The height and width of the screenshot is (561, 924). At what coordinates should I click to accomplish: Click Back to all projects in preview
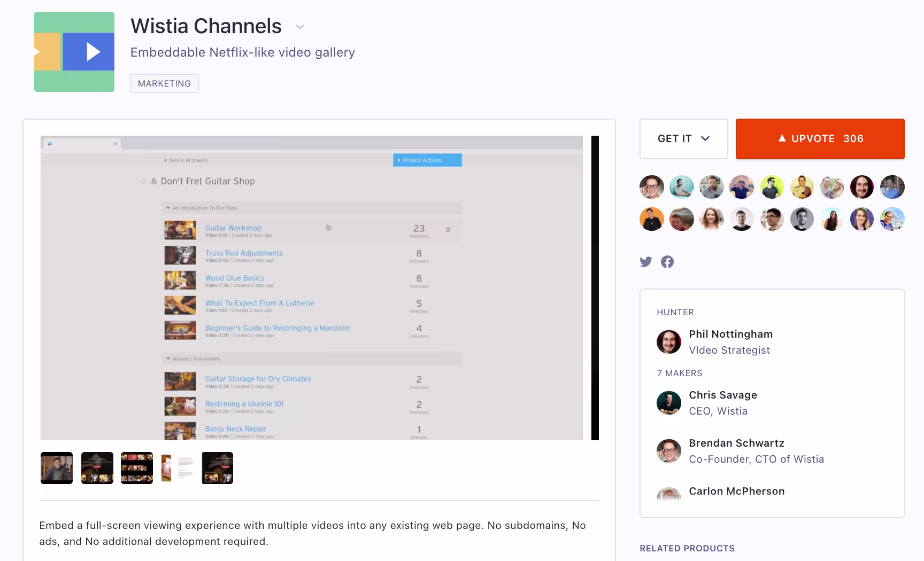coord(186,160)
